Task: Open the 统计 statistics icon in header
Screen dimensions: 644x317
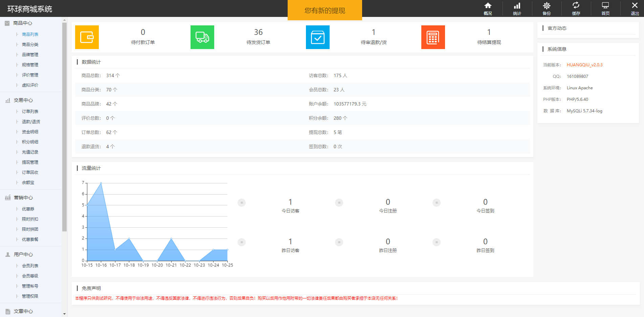Action: click(517, 6)
